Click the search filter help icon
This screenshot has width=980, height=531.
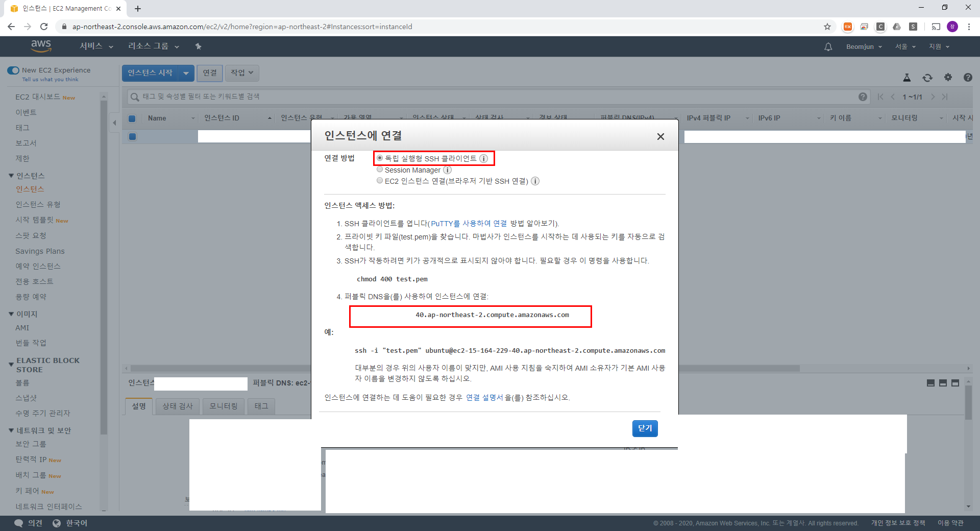(x=863, y=96)
